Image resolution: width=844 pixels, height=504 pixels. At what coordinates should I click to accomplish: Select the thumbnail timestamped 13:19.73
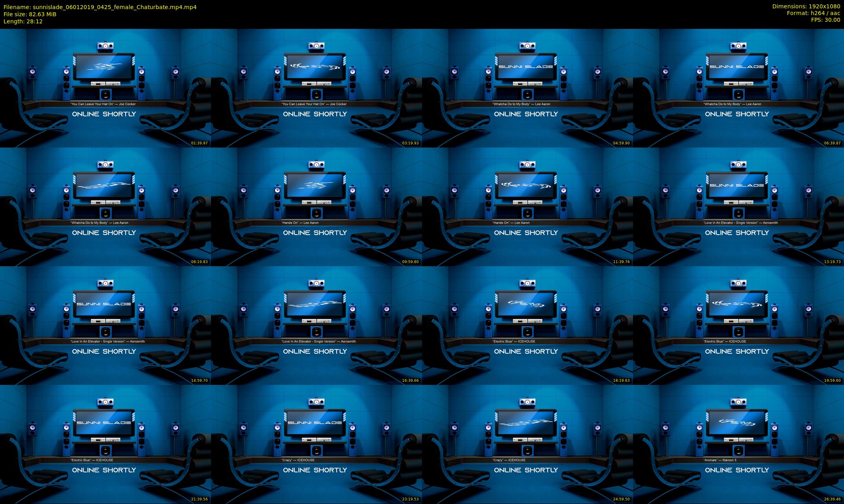[738, 207]
